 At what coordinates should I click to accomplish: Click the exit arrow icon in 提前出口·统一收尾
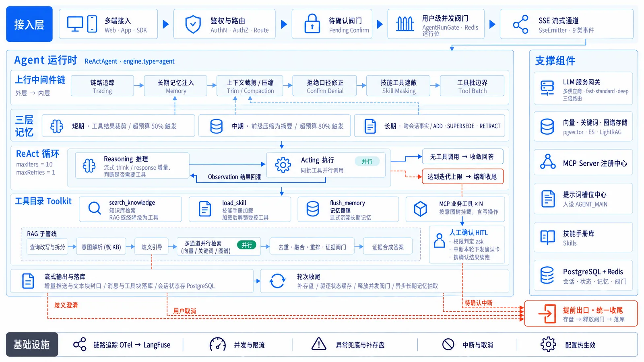point(547,314)
